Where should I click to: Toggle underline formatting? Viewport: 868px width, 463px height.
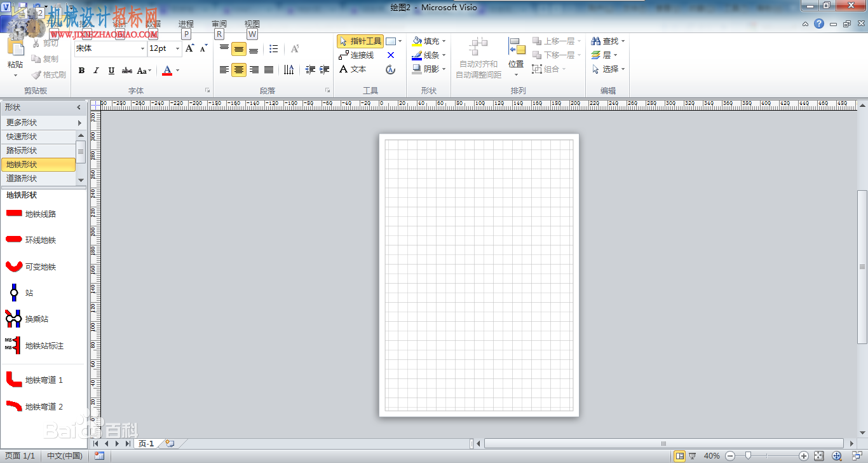point(111,71)
